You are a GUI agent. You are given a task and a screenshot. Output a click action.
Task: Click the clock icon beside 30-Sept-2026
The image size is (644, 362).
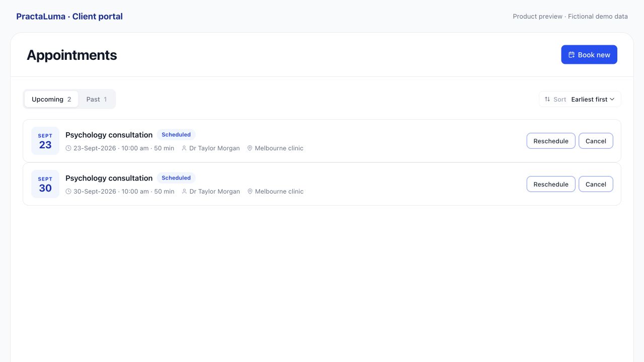coord(68,192)
